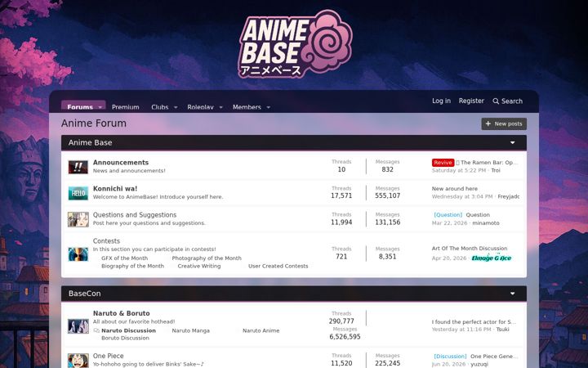Click the [Discussion] prefix tag
This screenshot has height=368, width=588.
tap(450, 356)
